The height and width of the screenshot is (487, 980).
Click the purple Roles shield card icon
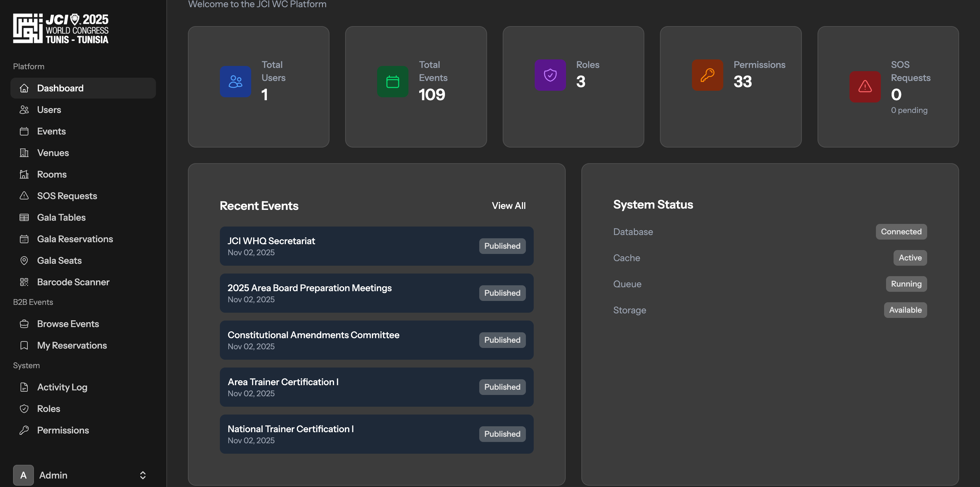coord(550,75)
